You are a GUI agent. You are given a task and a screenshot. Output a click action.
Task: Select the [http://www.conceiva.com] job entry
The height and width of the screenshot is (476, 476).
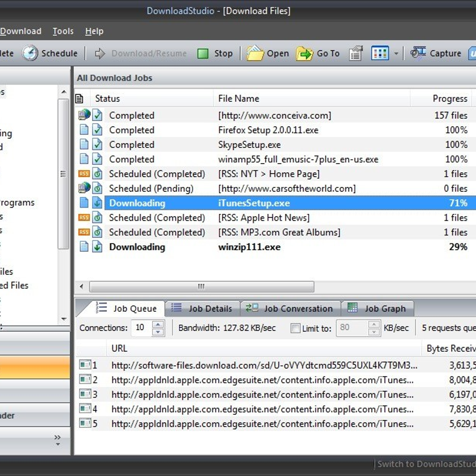274,115
